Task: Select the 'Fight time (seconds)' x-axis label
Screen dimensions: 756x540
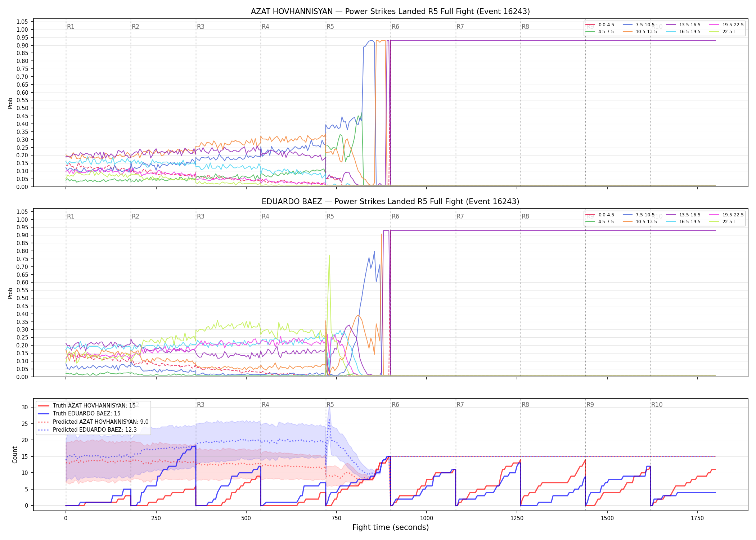Action: 391,527
